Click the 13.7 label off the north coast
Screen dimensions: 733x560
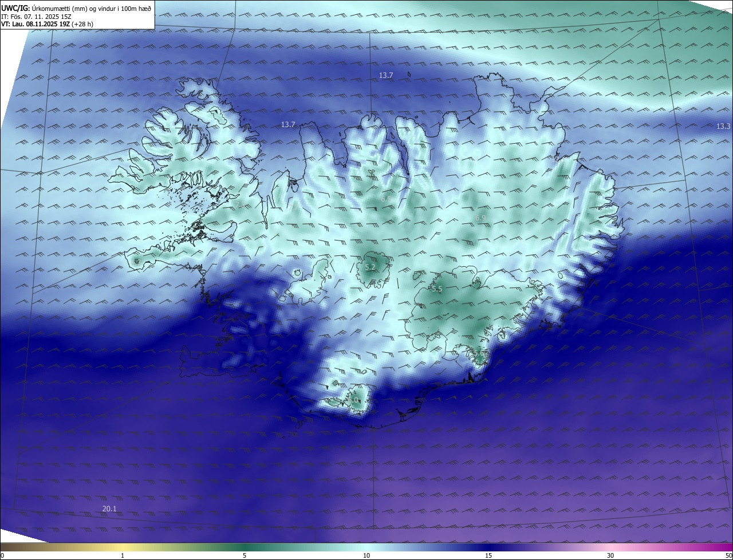(386, 75)
